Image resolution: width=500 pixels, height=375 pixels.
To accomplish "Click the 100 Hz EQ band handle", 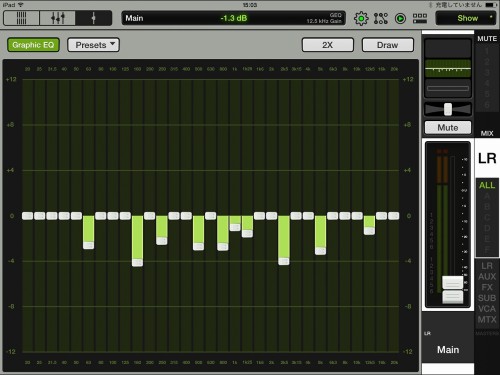I will [113, 216].
